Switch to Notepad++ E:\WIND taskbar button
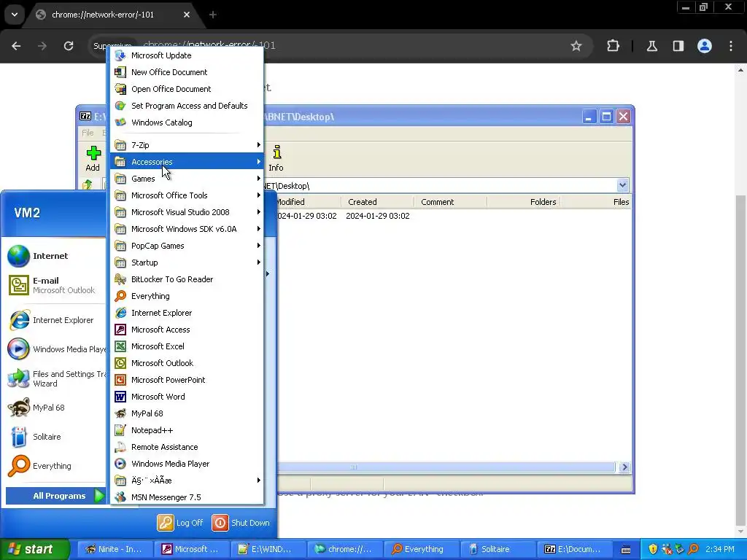This screenshot has height=560, width=747. [x=268, y=549]
